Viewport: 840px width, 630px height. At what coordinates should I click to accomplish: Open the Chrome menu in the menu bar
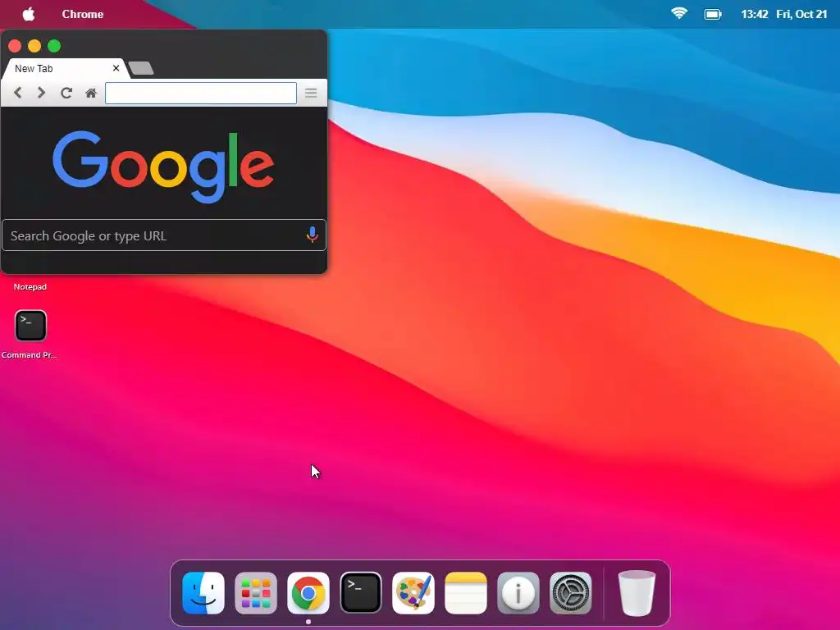pyautogui.click(x=83, y=14)
